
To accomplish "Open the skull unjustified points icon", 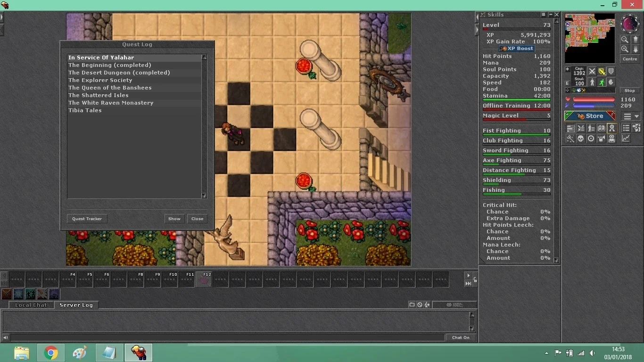I will (x=580, y=138).
